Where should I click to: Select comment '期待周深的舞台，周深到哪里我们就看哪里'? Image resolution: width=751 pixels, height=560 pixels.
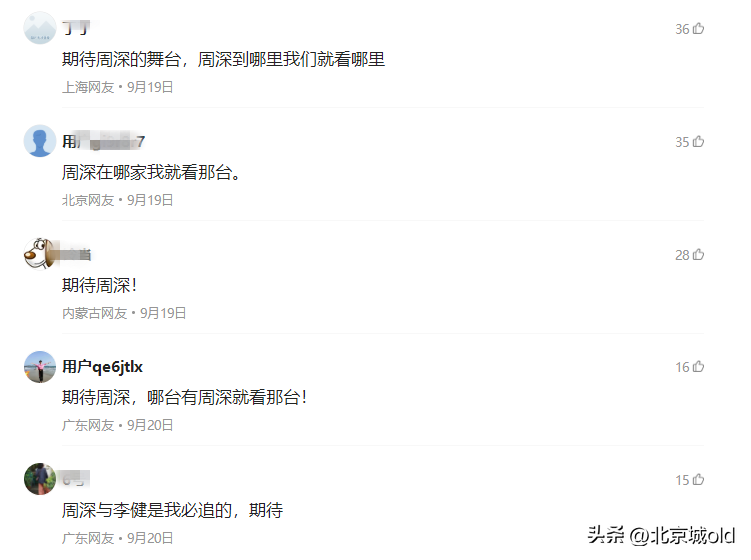coord(224,59)
